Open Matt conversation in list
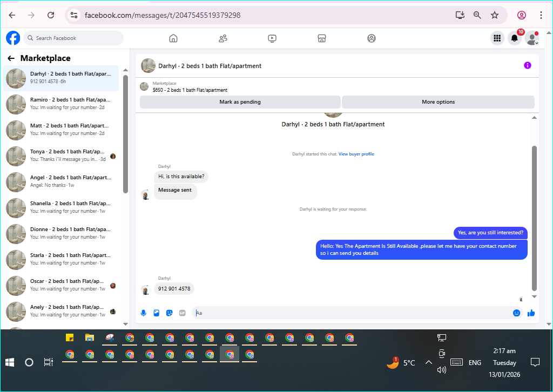The height and width of the screenshot is (392, 553). point(60,130)
